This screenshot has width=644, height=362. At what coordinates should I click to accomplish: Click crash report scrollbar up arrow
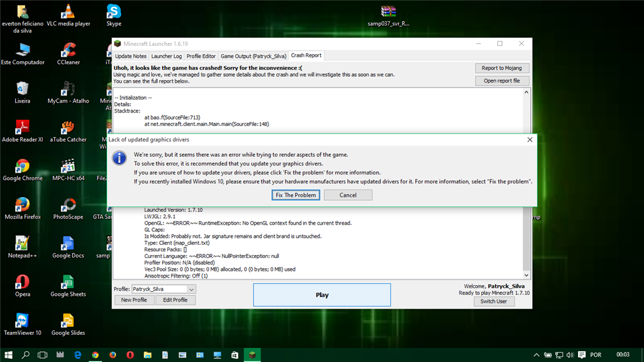coord(526,92)
